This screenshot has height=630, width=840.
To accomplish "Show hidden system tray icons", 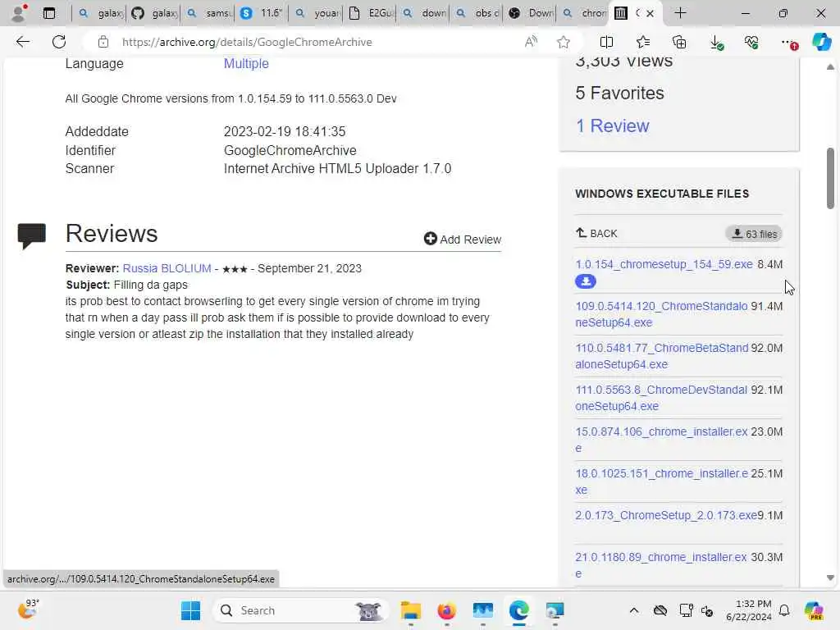I will [634, 610].
